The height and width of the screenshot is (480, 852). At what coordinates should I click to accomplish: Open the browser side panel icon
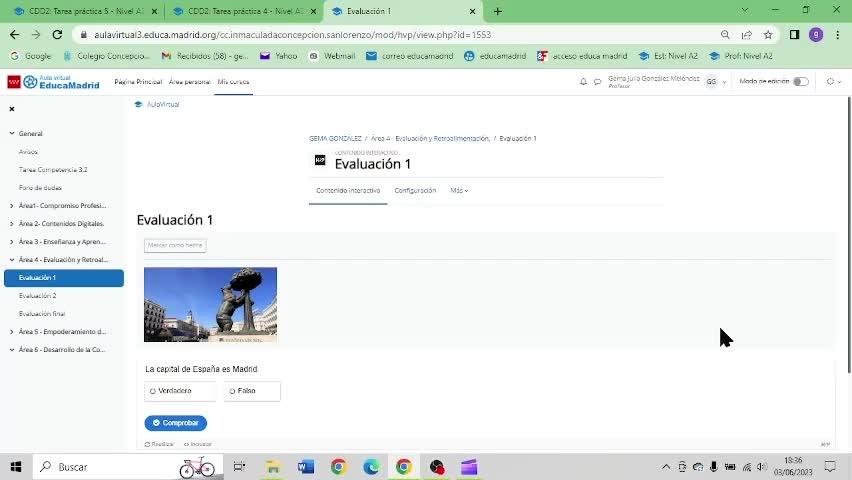tap(794, 35)
